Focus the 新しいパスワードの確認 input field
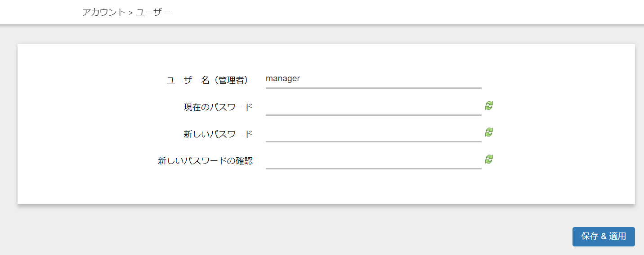The height and width of the screenshot is (255, 644). pos(373,160)
